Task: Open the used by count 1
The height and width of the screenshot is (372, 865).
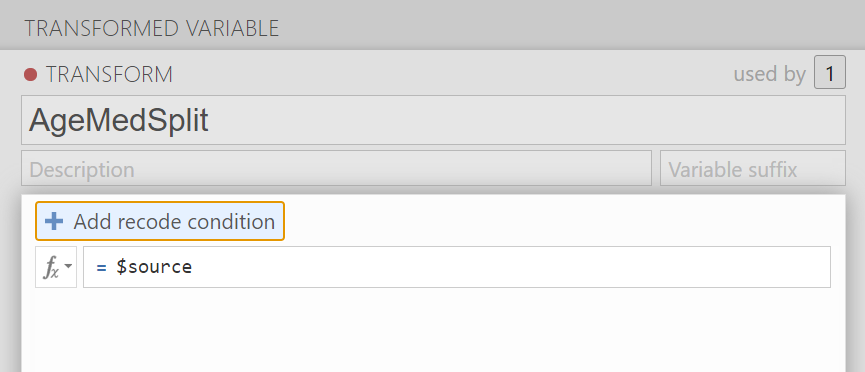Action: pyautogui.click(x=830, y=72)
